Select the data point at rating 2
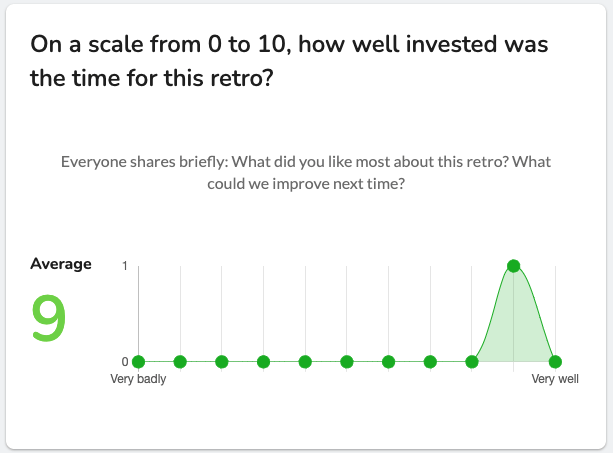 [x=222, y=362]
